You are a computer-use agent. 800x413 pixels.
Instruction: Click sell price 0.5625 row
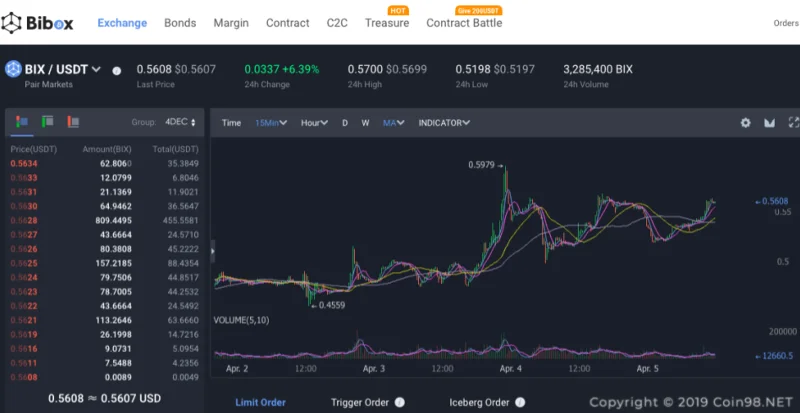click(x=105, y=263)
